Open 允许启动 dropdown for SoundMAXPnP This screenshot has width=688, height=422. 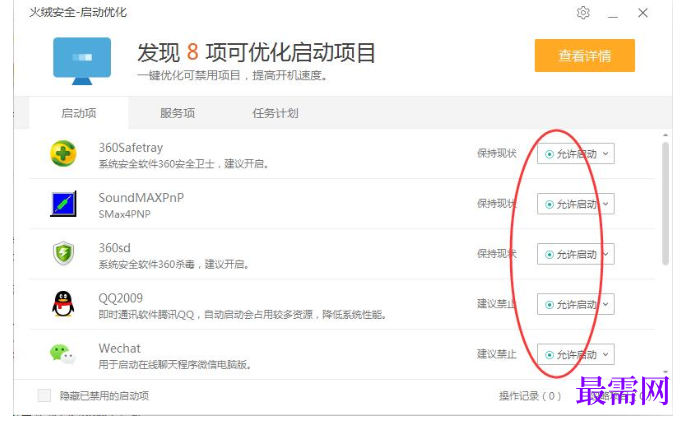click(x=576, y=204)
